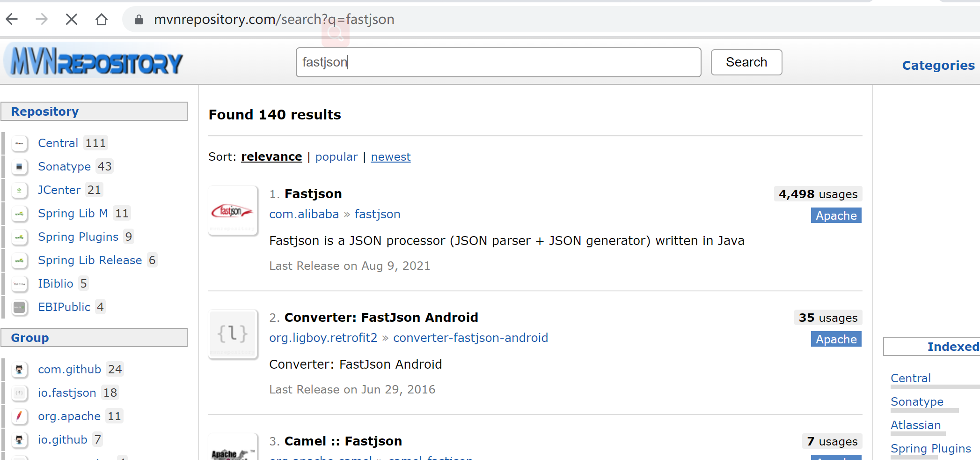Viewport: 980px width, 460px height.
Task: Click the Search button
Action: click(746, 62)
